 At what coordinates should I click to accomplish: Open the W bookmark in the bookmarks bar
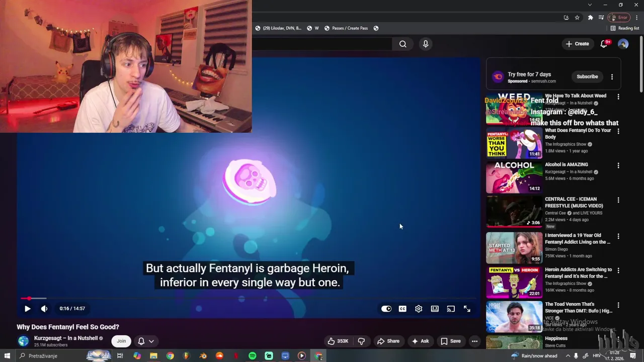coord(313,28)
